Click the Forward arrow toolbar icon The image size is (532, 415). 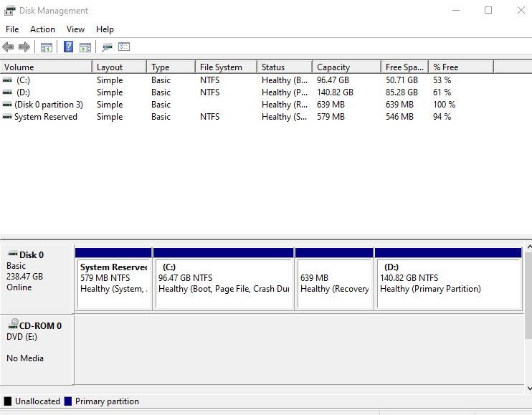coord(24,47)
